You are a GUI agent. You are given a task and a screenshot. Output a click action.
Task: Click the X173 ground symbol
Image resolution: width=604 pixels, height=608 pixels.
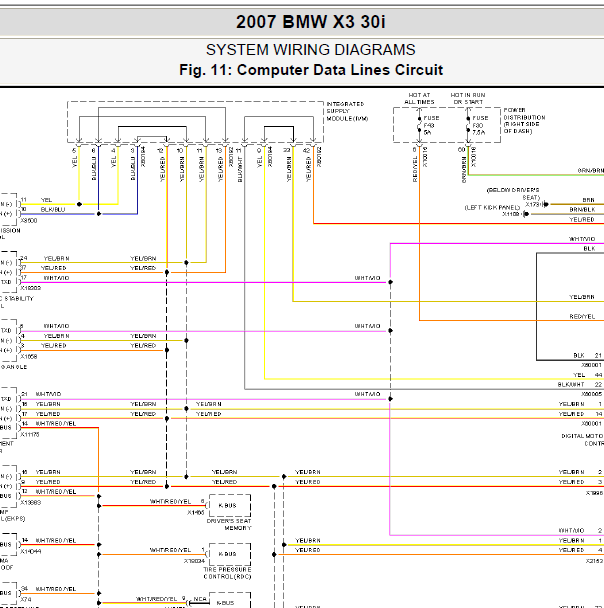(x=545, y=204)
